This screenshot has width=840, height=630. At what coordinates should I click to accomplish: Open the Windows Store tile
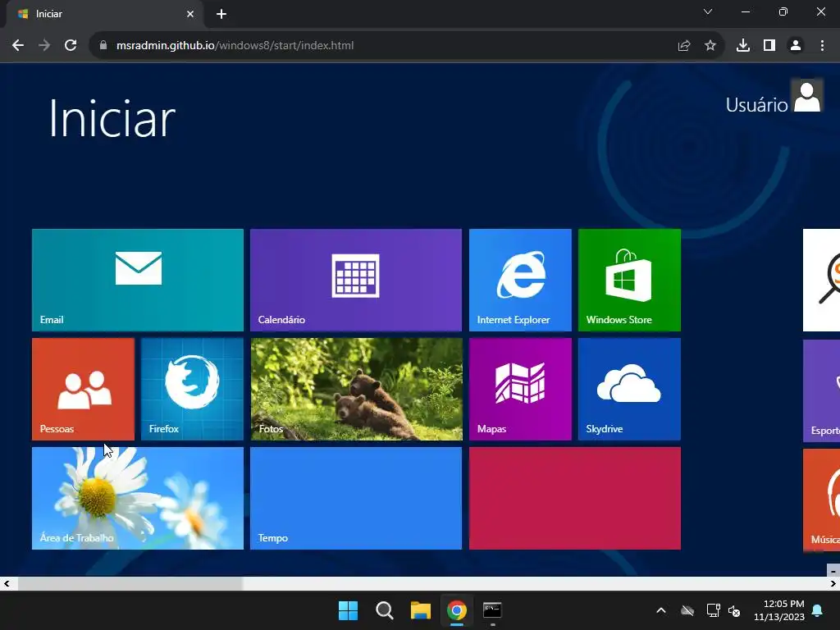click(629, 281)
